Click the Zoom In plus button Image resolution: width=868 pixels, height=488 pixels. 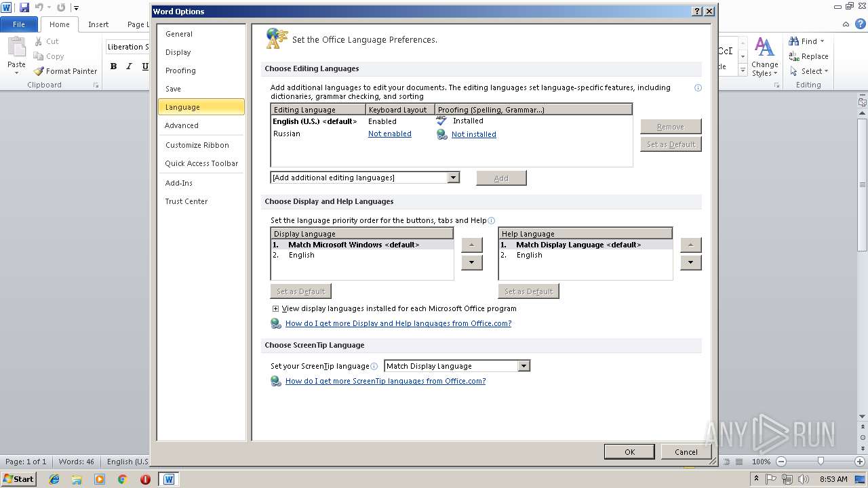860,462
